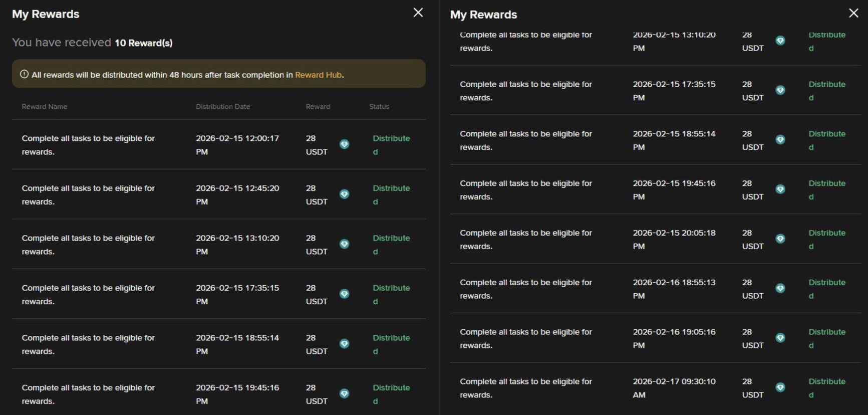Image resolution: width=868 pixels, height=415 pixels.
Task: Click the diamond icon on the 12:00:17 PM reward
Action: 344,144
